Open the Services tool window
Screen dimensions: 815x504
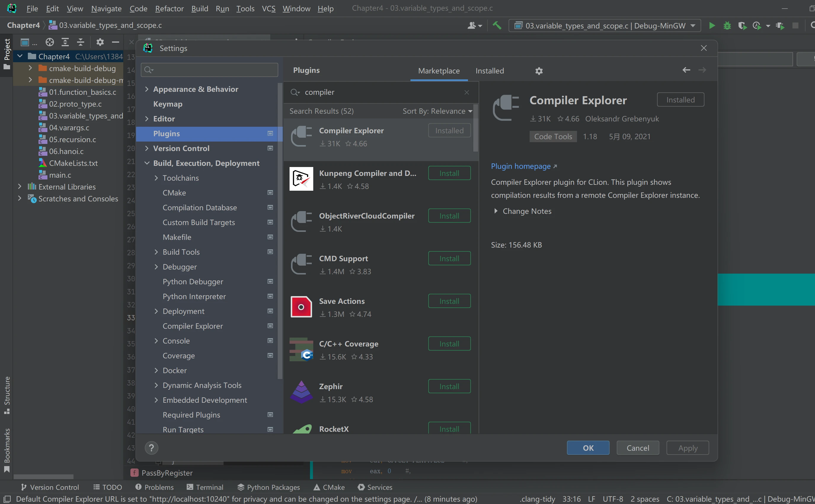[x=375, y=487]
